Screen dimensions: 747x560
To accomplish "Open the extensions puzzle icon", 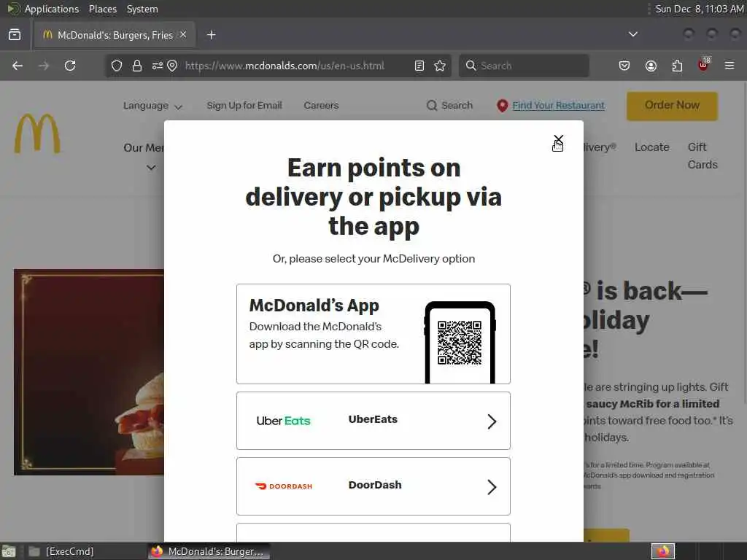I will pyautogui.click(x=677, y=66).
